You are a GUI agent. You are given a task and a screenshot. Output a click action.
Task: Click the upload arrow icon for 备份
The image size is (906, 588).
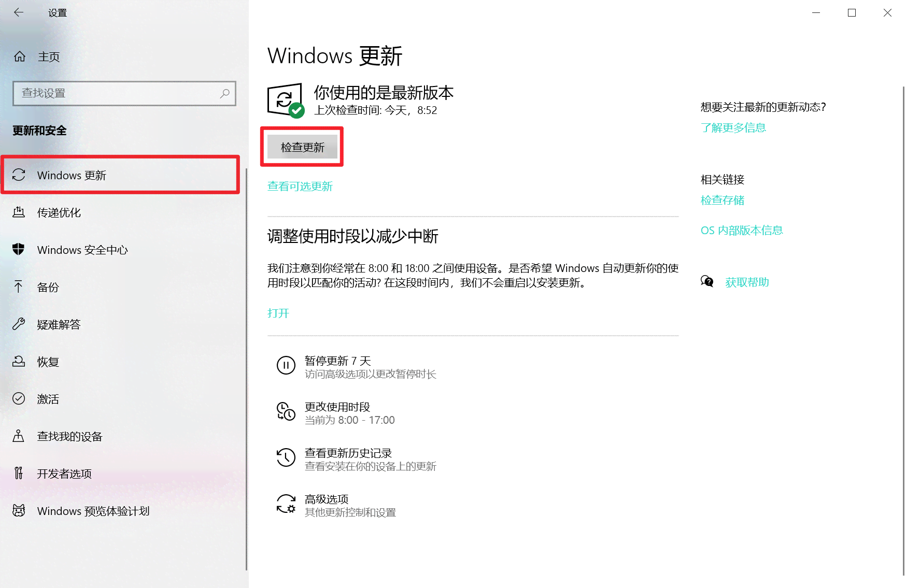(19, 287)
